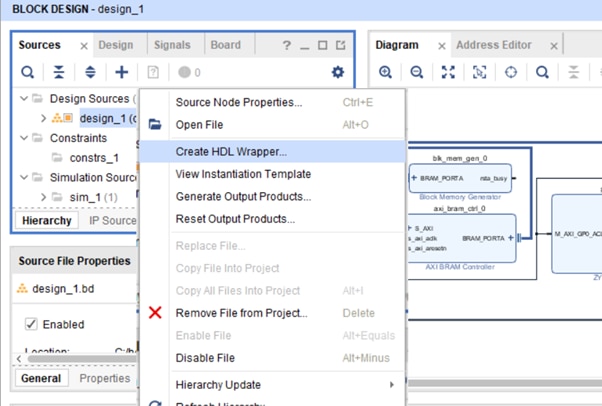
Task: Choose Reset Output Products menu entry
Action: click(272, 219)
